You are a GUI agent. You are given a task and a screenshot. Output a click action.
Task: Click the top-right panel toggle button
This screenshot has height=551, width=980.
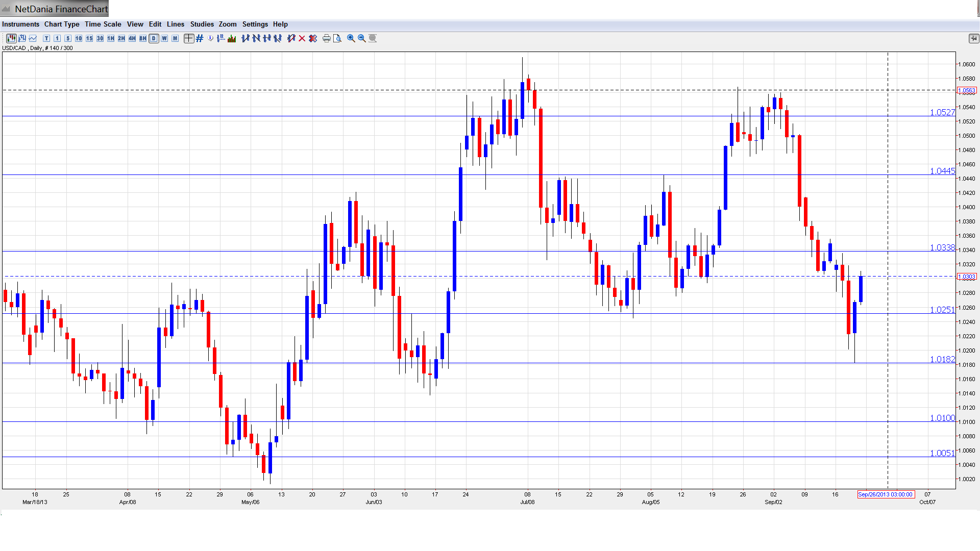coord(973,38)
